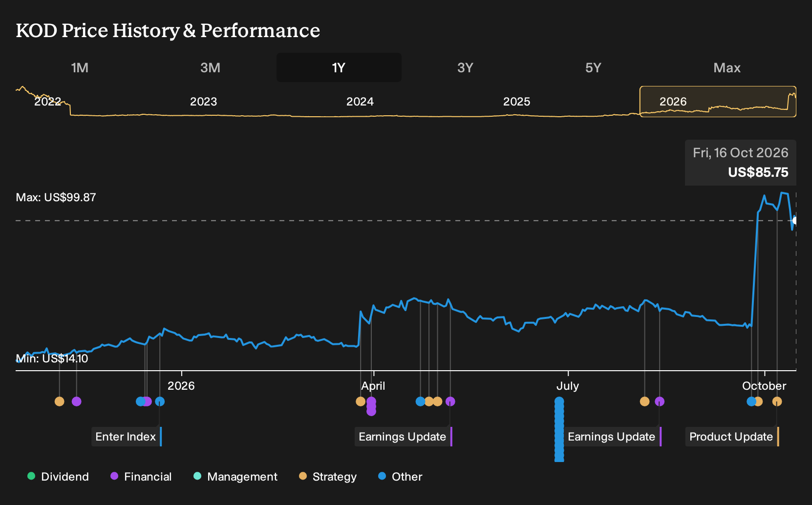The height and width of the screenshot is (505, 812).
Task: Click the 2024 label in overview chart
Action: tap(360, 102)
